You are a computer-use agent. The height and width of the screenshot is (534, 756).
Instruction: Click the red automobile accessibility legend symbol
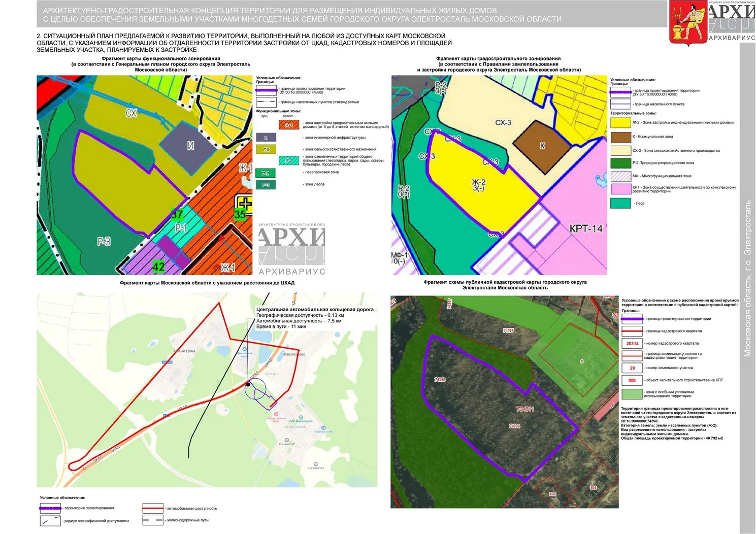point(152,508)
